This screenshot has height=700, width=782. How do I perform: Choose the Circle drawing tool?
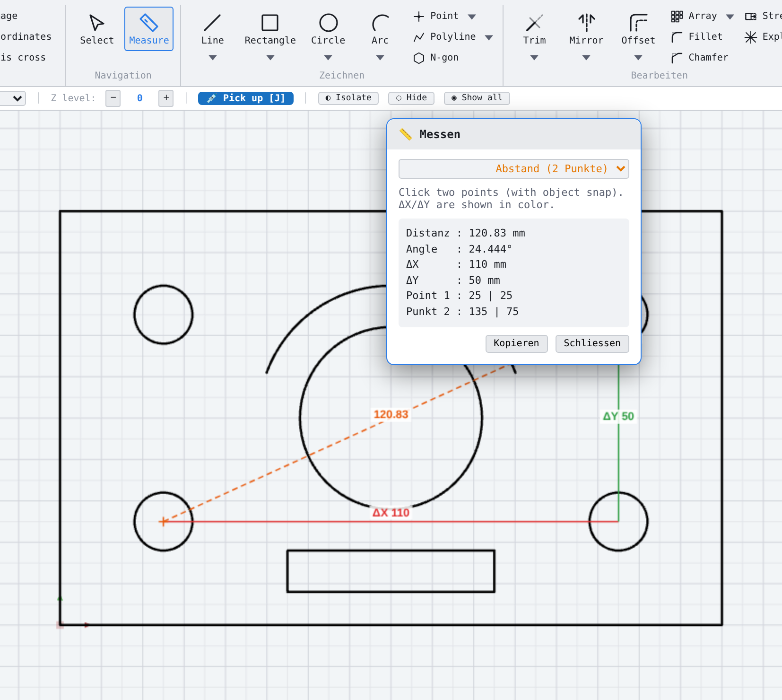click(x=328, y=29)
